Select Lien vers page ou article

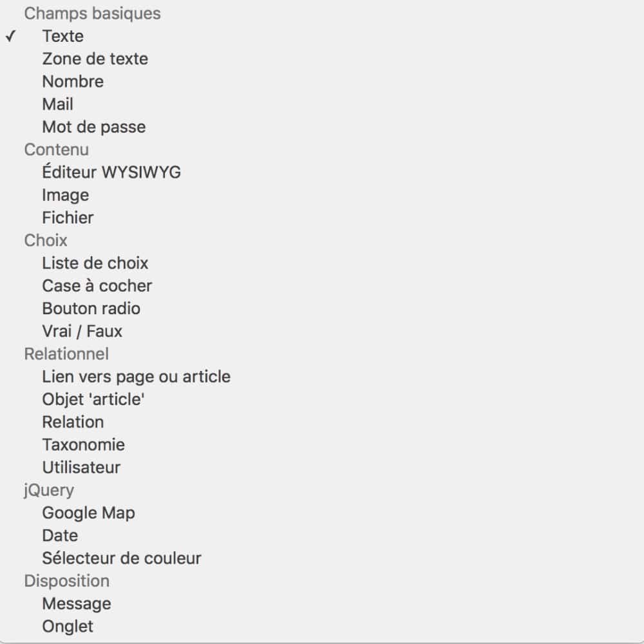[136, 377]
